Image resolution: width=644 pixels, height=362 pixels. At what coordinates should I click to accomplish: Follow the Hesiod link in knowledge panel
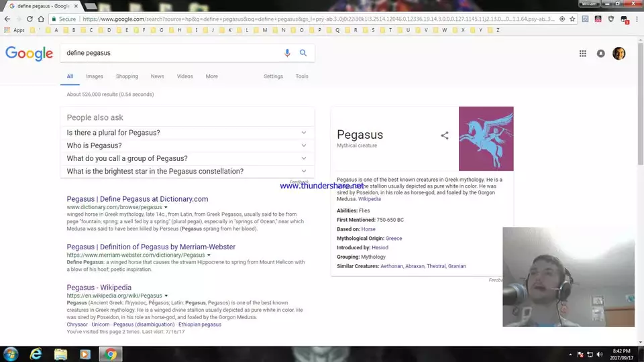[380, 247]
